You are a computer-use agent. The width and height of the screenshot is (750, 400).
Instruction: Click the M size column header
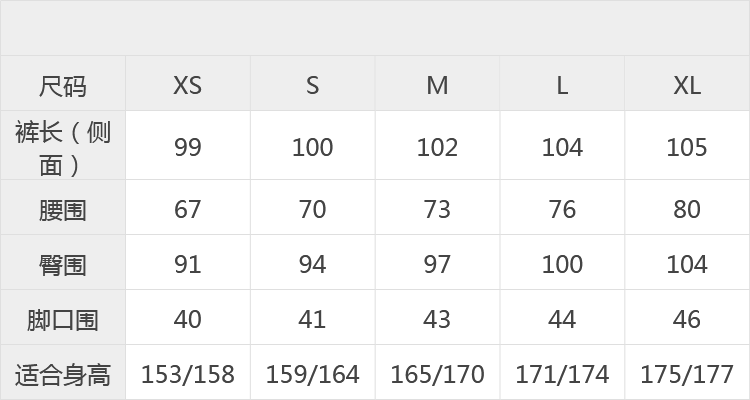[x=437, y=83]
